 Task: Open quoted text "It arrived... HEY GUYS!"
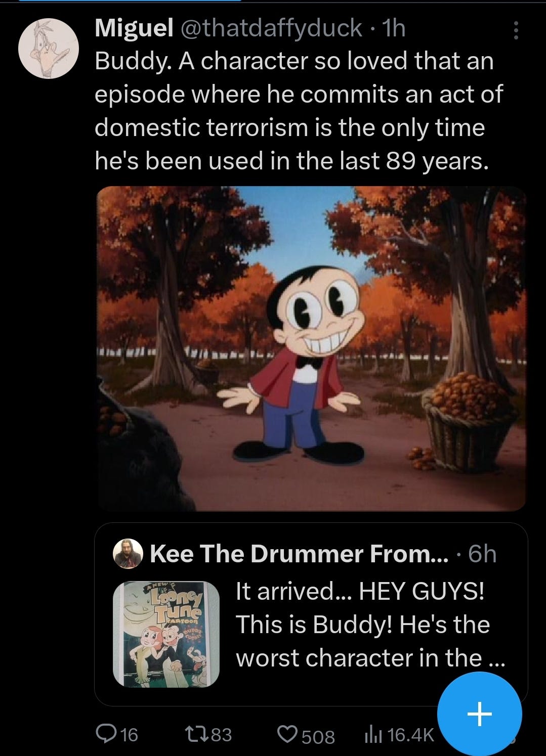click(360, 591)
